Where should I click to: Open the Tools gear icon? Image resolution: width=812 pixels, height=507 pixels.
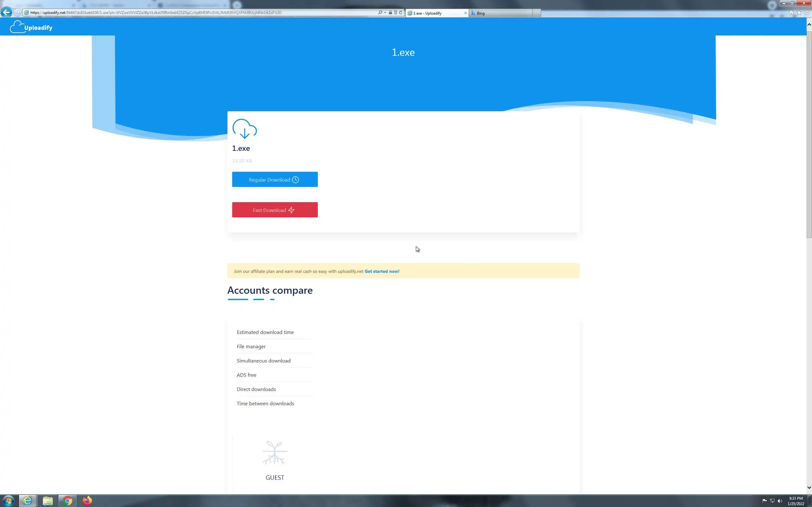pos(807,13)
